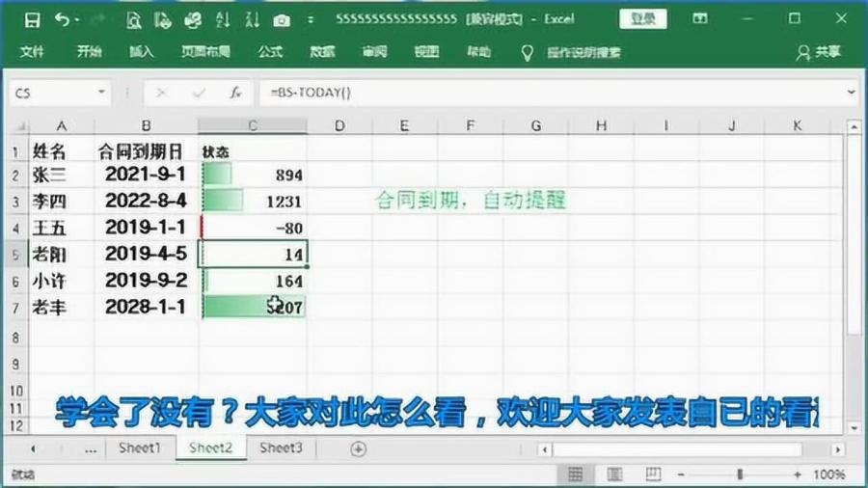Viewport: 868px width, 488px height.
Task: Switch to the Sheet2 tab
Action: click(x=210, y=447)
